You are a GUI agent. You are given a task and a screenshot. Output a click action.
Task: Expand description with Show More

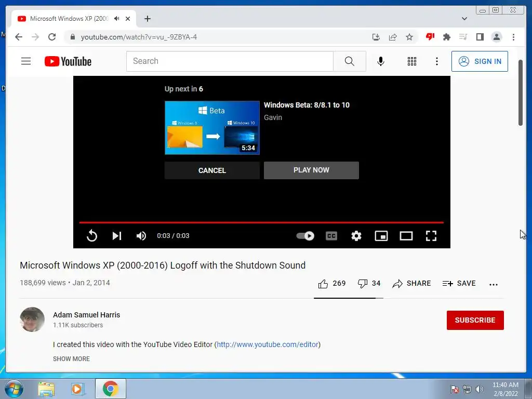click(71, 358)
